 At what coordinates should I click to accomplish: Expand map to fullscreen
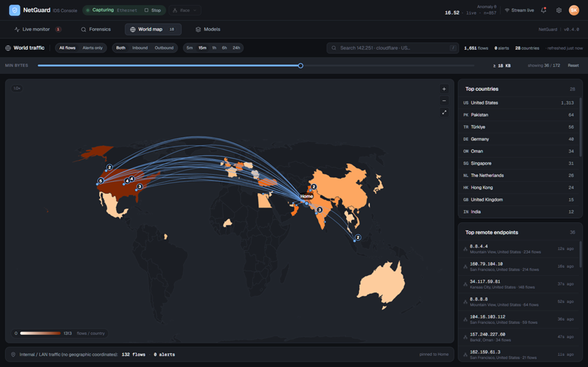[x=444, y=113]
